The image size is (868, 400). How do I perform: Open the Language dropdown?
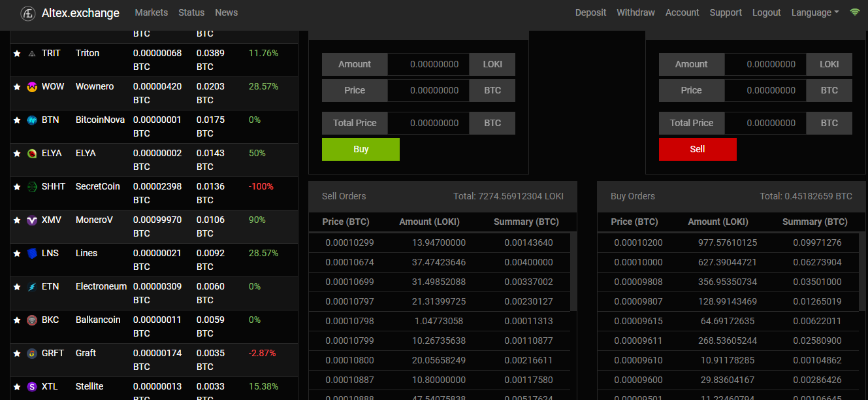point(815,12)
